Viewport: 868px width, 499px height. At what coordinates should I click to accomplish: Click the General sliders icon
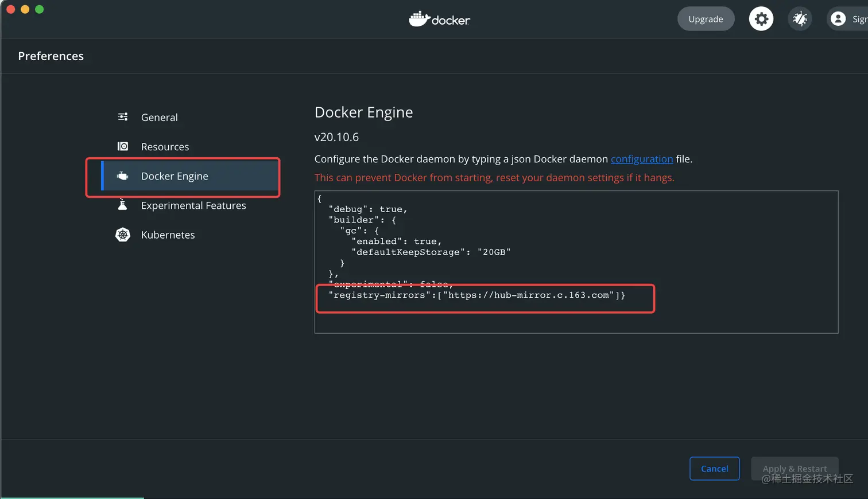[x=123, y=117]
